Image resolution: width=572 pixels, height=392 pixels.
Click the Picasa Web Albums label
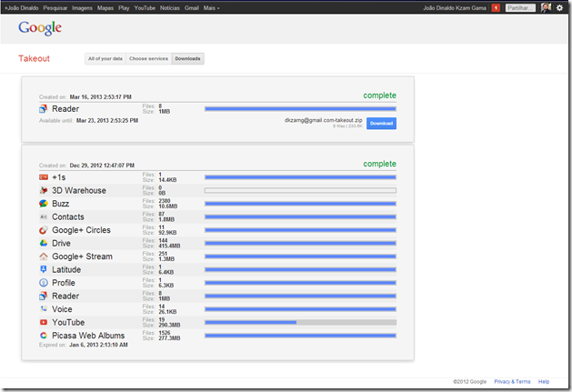(88, 336)
